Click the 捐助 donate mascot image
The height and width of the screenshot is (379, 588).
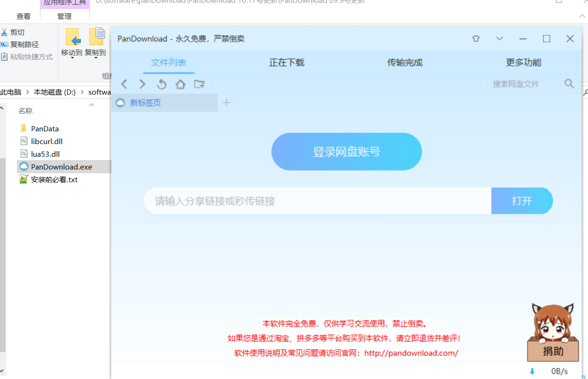coord(553,332)
